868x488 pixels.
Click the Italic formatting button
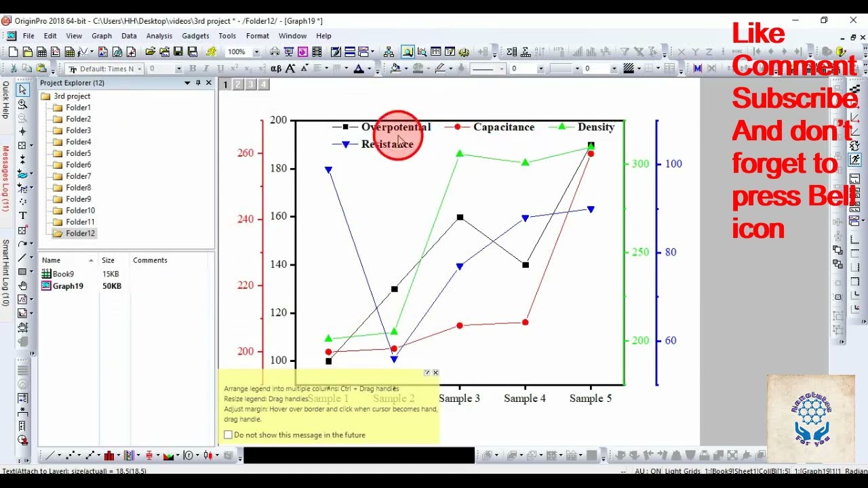[x=206, y=68]
